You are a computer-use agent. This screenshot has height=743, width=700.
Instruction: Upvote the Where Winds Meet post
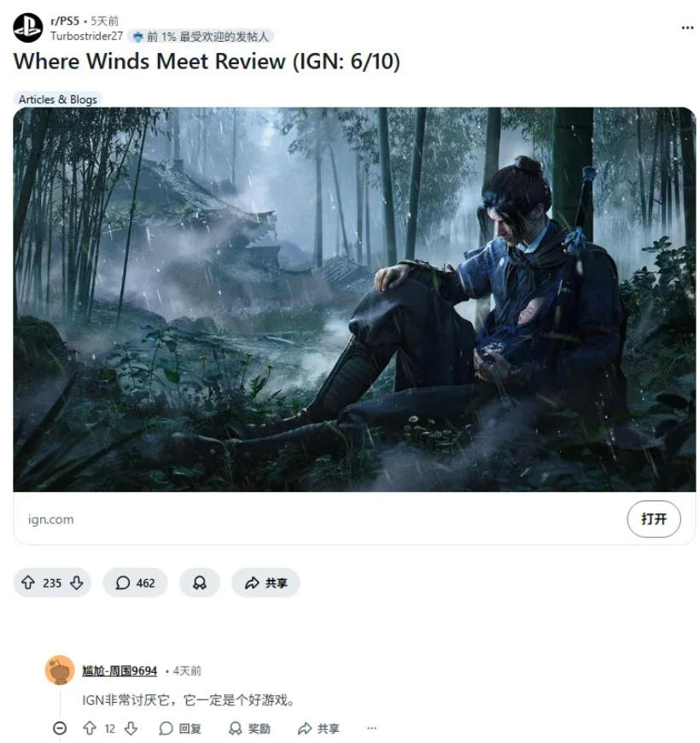click(28, 582)
